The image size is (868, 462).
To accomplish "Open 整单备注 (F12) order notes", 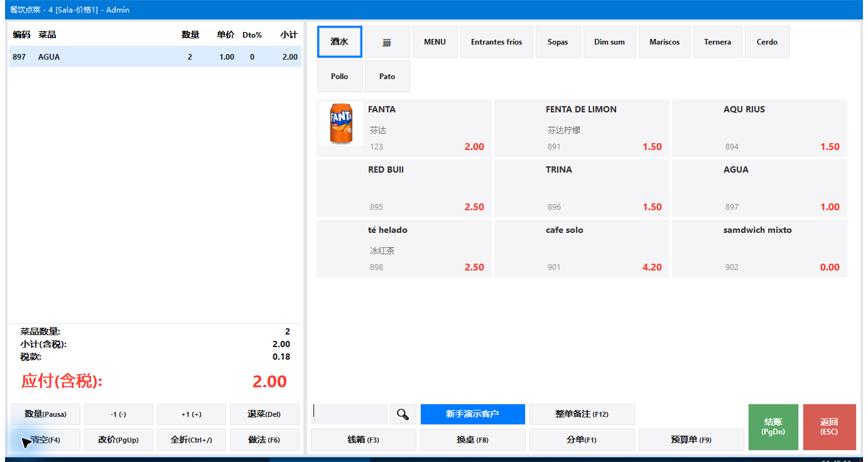I will click(582, 414).
